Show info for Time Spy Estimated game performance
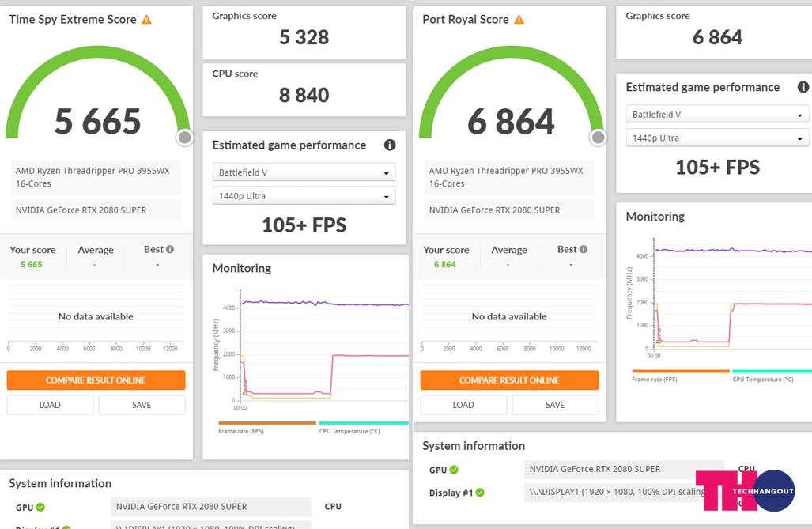The height and width of the screenshot is (529, 812). click(x=390, y=145)
